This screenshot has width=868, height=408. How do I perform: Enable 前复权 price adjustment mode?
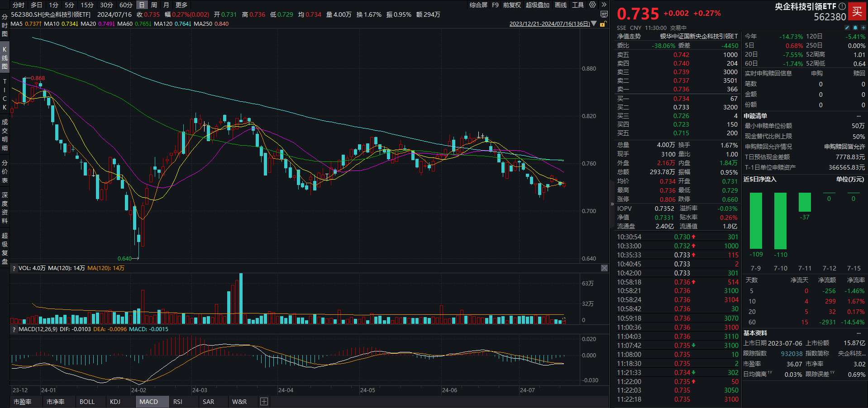coord(511,5)
